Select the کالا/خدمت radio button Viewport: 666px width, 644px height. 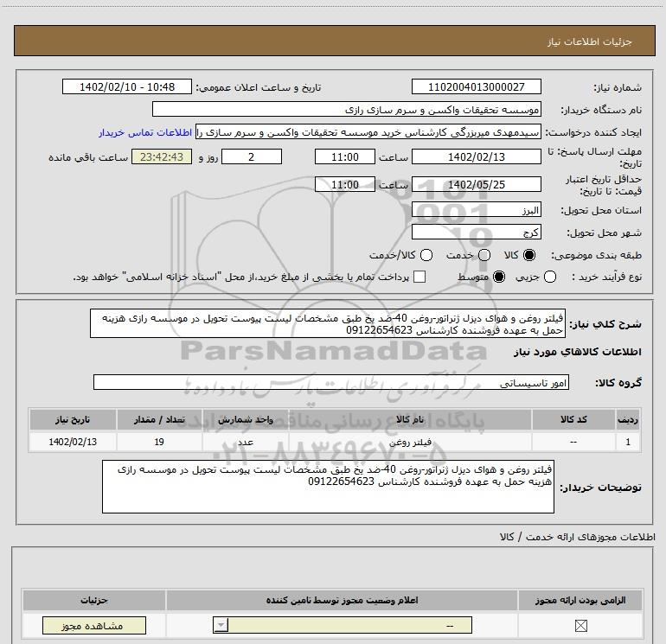[x=426, y=255]
